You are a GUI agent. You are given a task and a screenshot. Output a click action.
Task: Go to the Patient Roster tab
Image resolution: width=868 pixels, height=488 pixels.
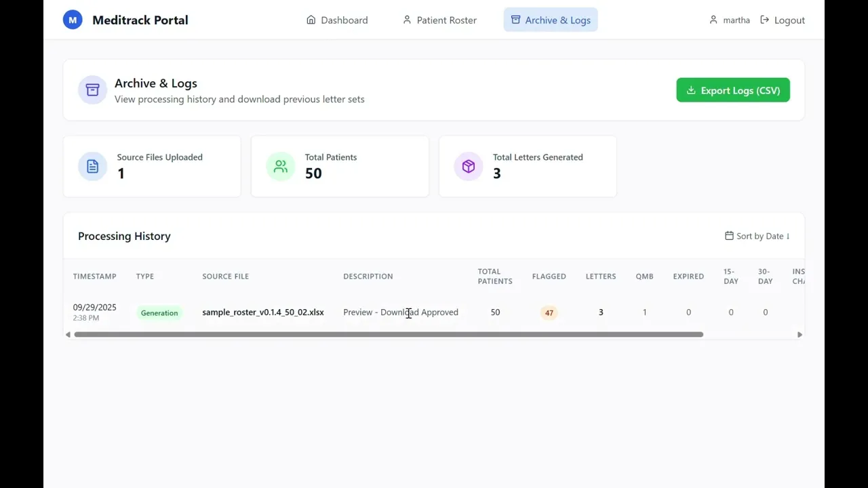click(x=439, y=20)
